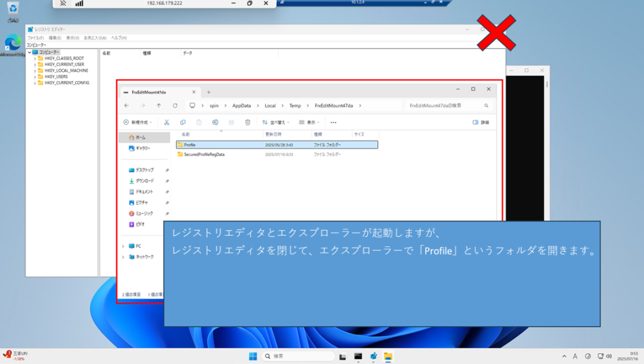
Task: Click the pin icon in remote connection bar
Action: point(63,3)
